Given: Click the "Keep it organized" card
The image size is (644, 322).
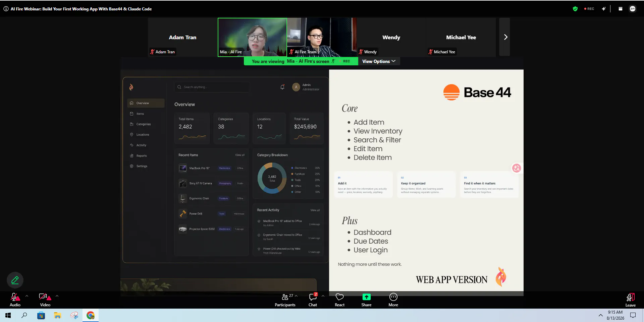Looking at the screenshot, I should click(426, 185).
